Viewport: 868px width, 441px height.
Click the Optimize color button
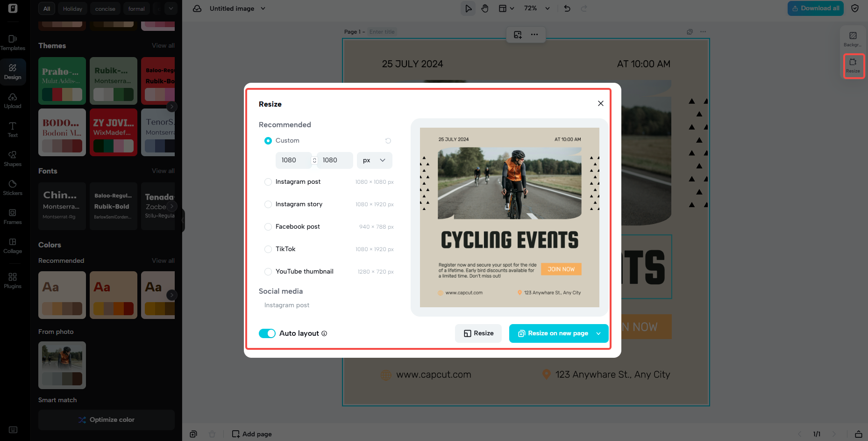click(x=107, y=420)
